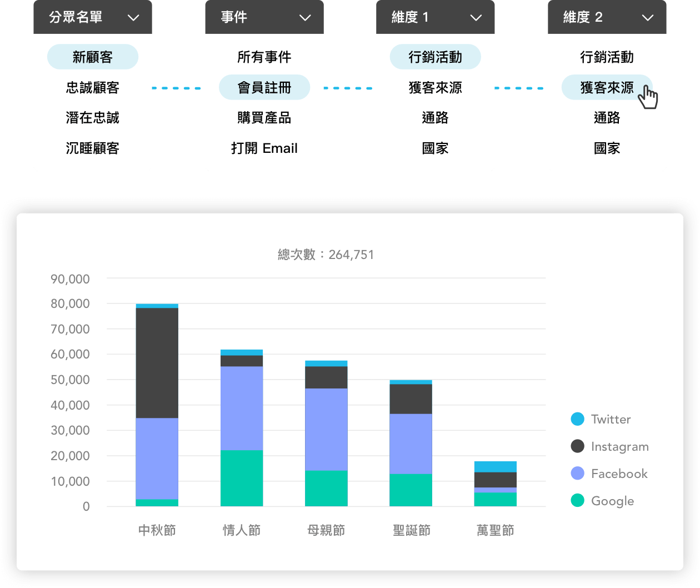This screenshot has width=700, height=588.
Task: Click the Google segment of 情人節 bar
Action: pos(242,478)
